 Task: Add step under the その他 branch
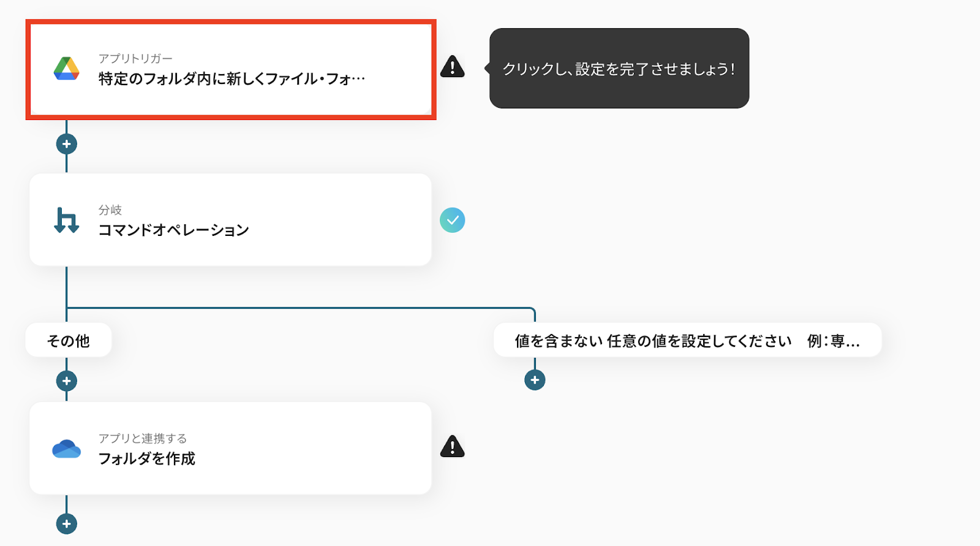(x=66, y=381)
